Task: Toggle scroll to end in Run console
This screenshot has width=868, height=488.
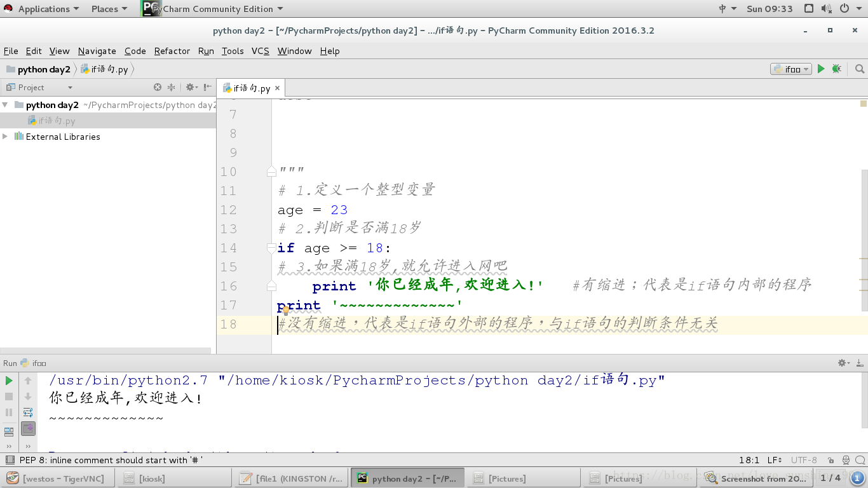Action: (28, 429)
